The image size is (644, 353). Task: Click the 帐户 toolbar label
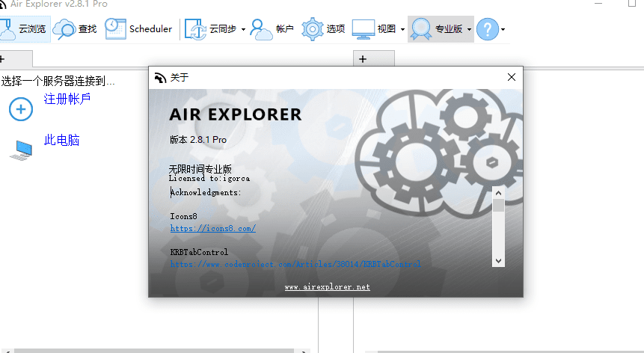[285, 29]
